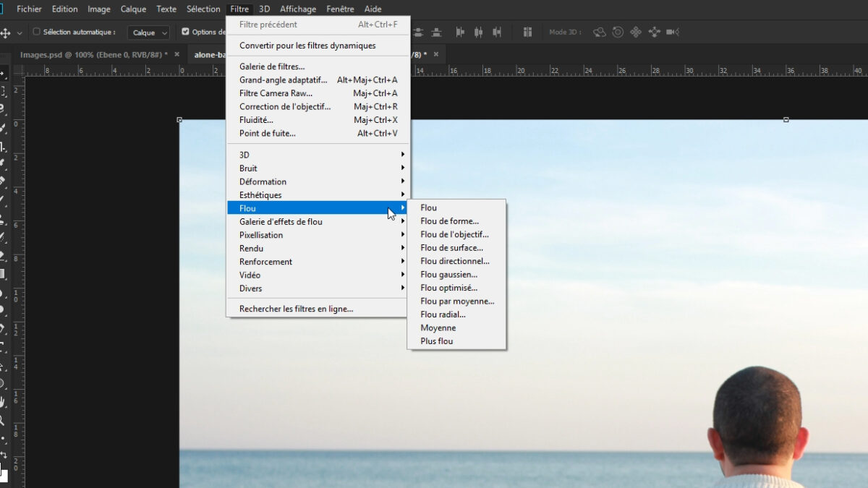Click the 3D slide camera icon

(x=654, y=32)
